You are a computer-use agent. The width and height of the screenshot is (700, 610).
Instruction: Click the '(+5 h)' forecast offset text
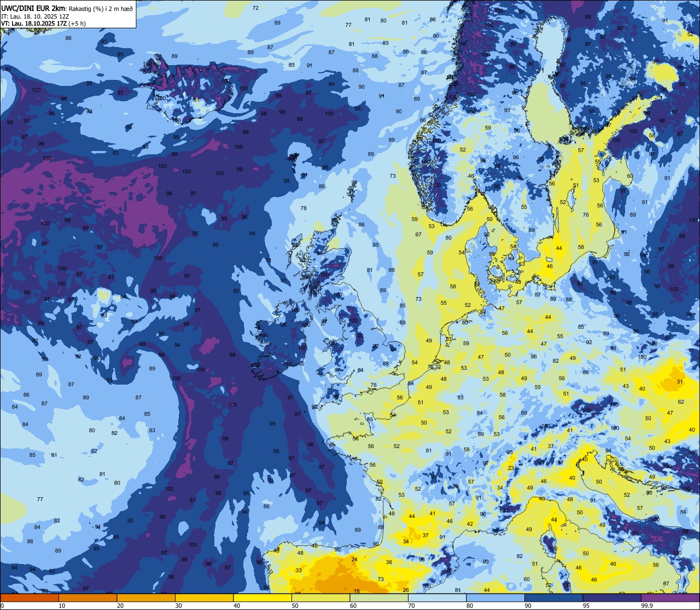78,24
